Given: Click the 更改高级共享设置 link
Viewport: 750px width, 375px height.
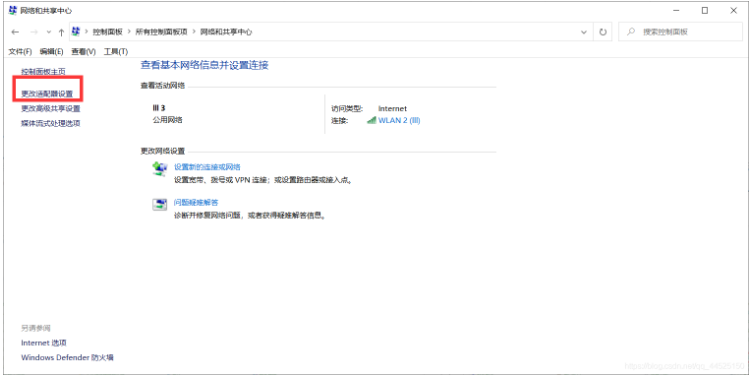Looking at the screenshot, I should click(51, 109).
